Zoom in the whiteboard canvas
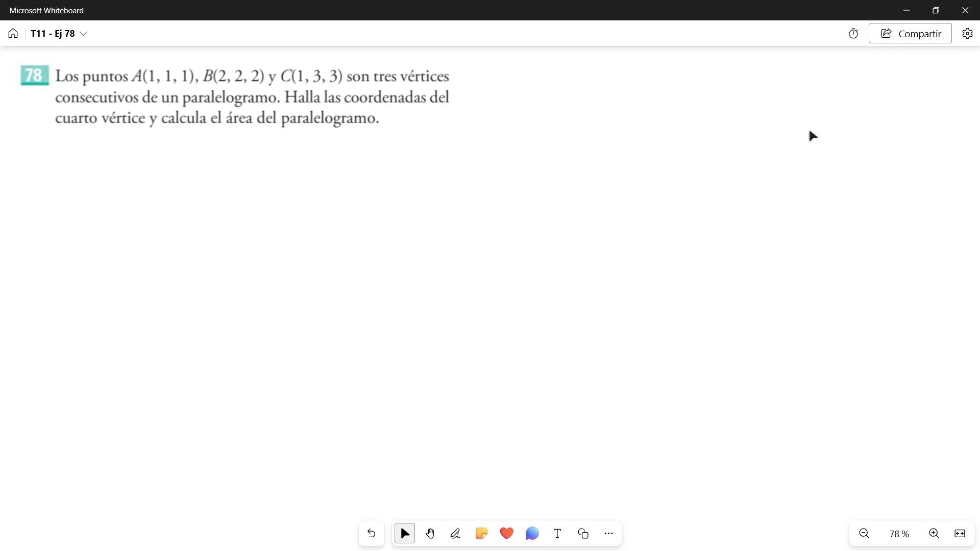The image size is (980, 551). [x=934, y=534]
